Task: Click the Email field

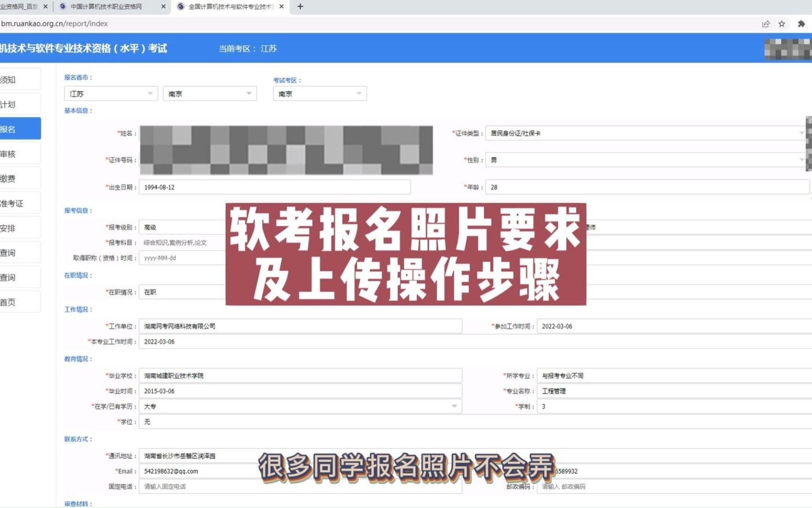Action: pos(300,471)
